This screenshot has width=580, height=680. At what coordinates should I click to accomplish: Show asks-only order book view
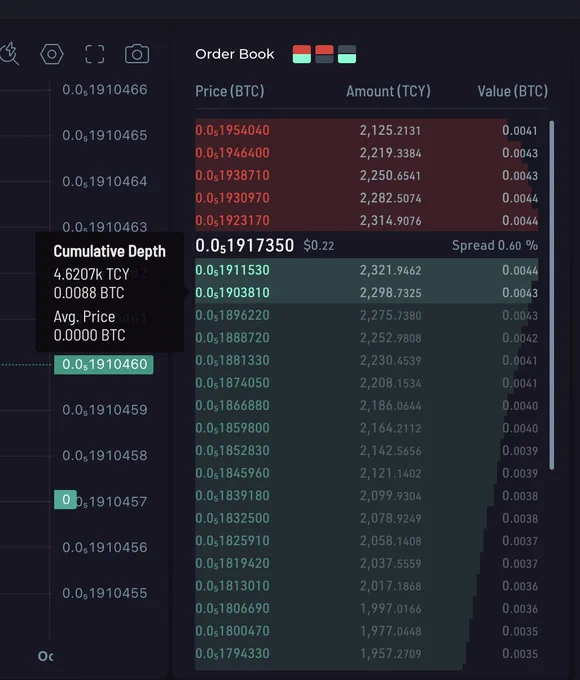coord(324,54)
